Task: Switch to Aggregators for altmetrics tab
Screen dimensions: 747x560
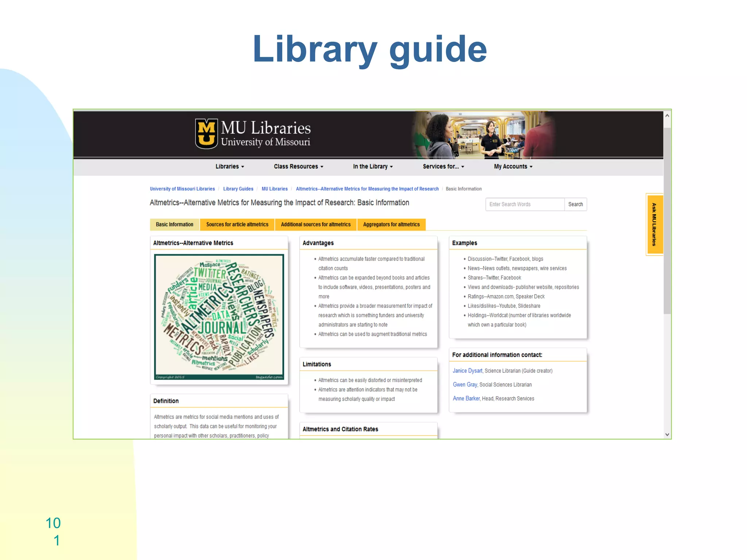Action: [x=391, y=225]
